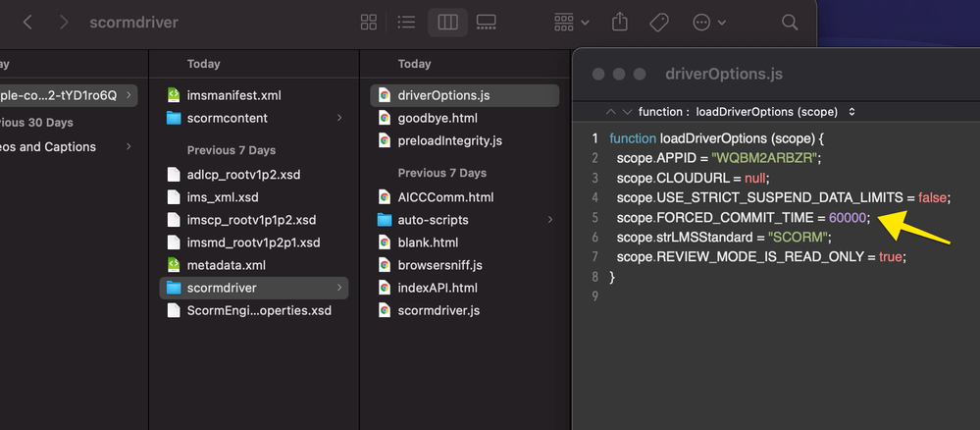The image size is (980, 430).
Task: Select the goodbye.html file
Action: [x=431, y=118]
